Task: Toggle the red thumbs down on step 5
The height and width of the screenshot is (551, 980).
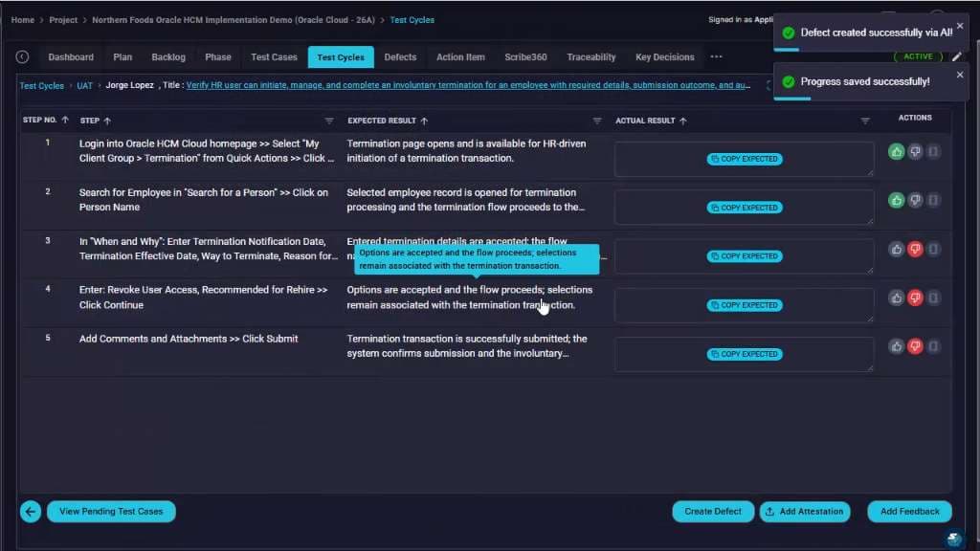Action: (x=915, y=346)
